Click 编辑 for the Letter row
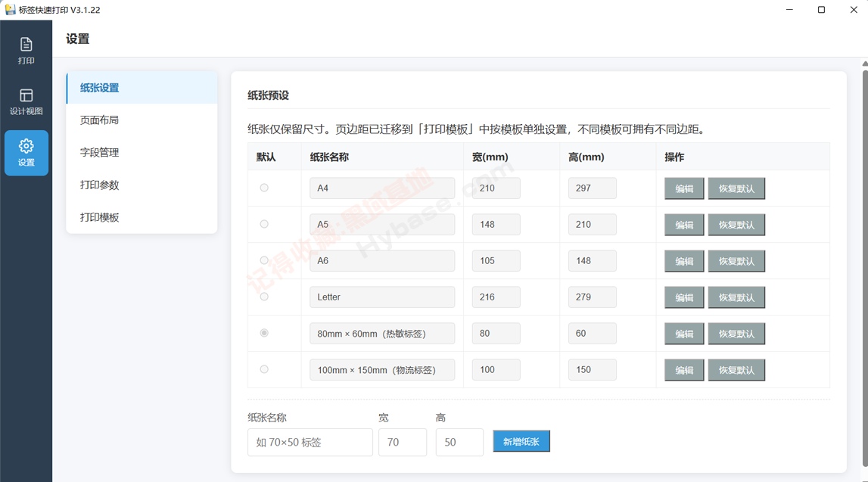The width and height of the screenshot is (868, 482). pos(684,297)
